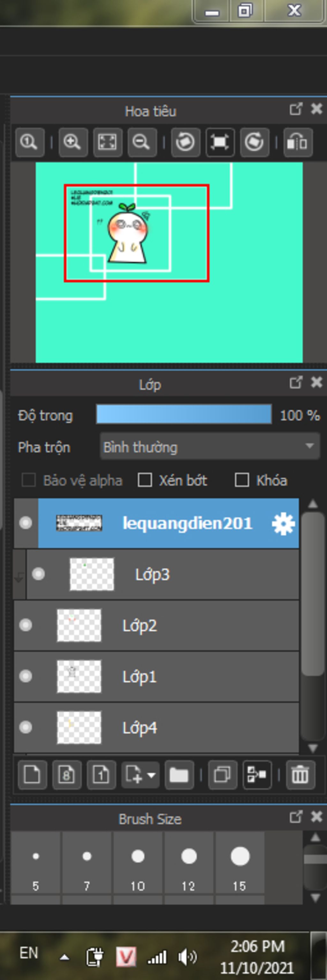Delete layer with trash icon
The height and width of the screenshot is (980, 327).
(300, 775)
